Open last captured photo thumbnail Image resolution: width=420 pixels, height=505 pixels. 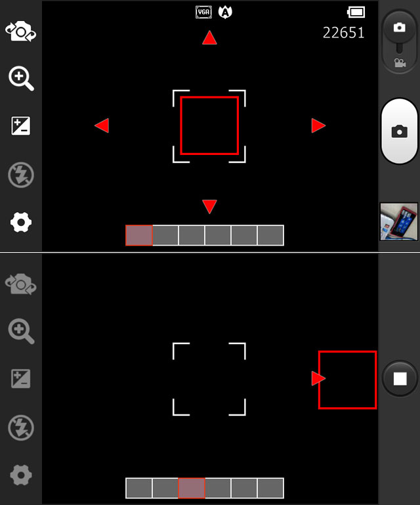[399, 221]
